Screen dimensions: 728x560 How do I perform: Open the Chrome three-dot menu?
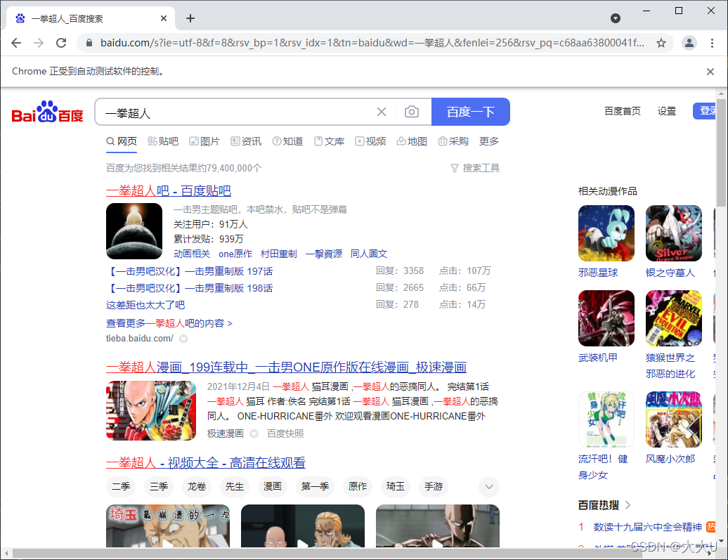(x=712, y=43)
